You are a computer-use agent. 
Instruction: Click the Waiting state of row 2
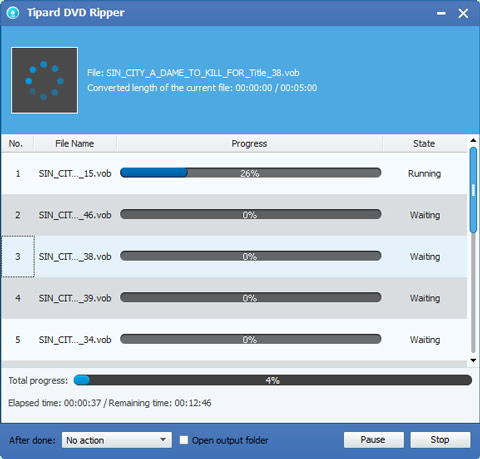coord(425,215)
